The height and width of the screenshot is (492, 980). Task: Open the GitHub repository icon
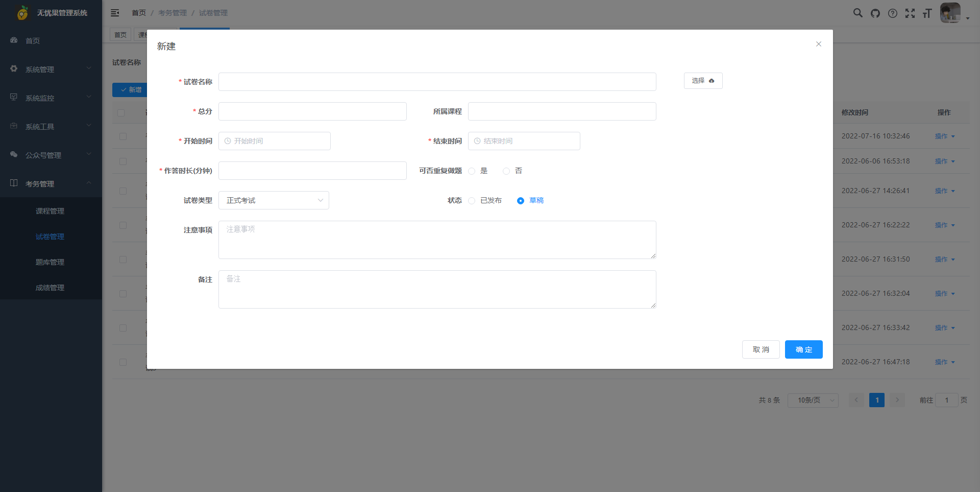pos(875,13)
